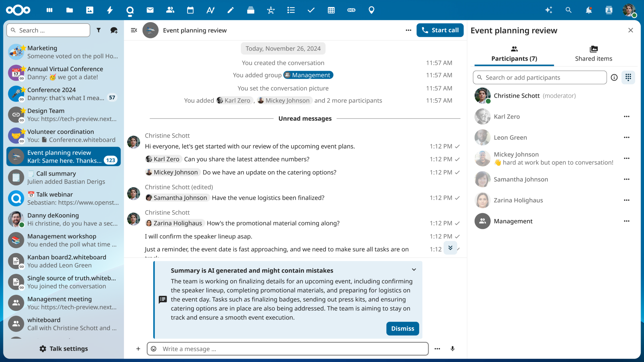Open the conversation three-dot menu
The width and height of the screenshot is (644, 362).
coord(408,30)
